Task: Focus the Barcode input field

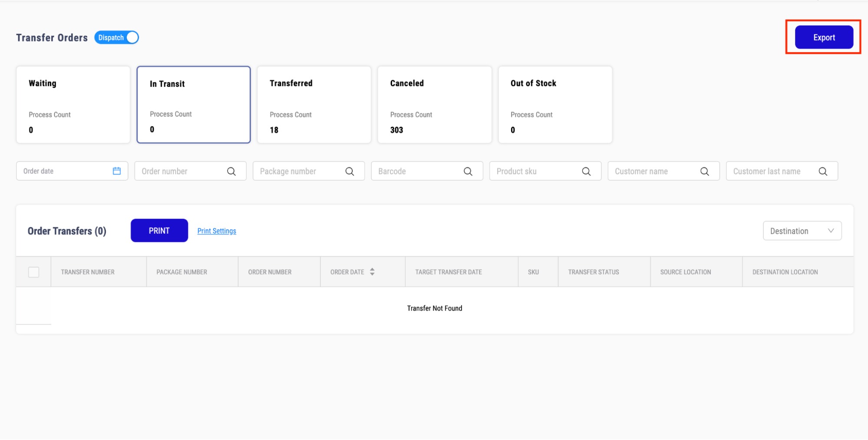Action: click(417, 172)
